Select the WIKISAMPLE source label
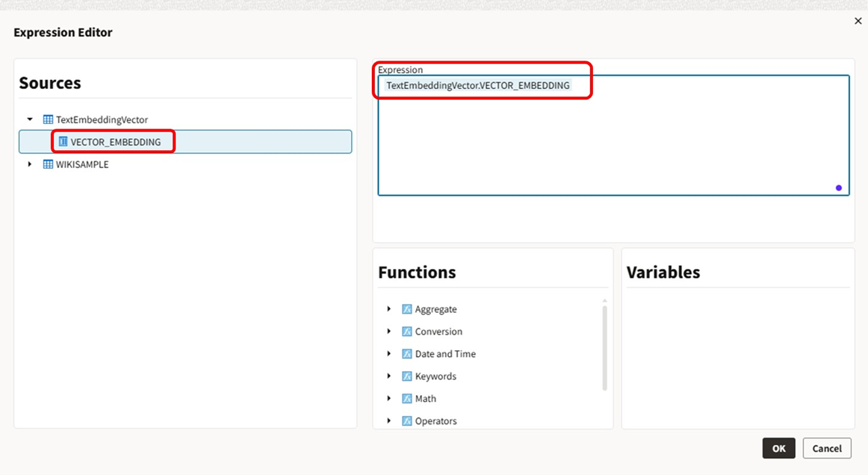The image size is (868, 475). coord(82,164)
